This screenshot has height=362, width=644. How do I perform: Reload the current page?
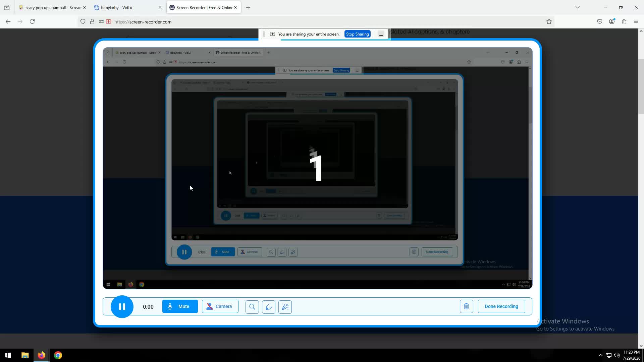click(32, 21)
